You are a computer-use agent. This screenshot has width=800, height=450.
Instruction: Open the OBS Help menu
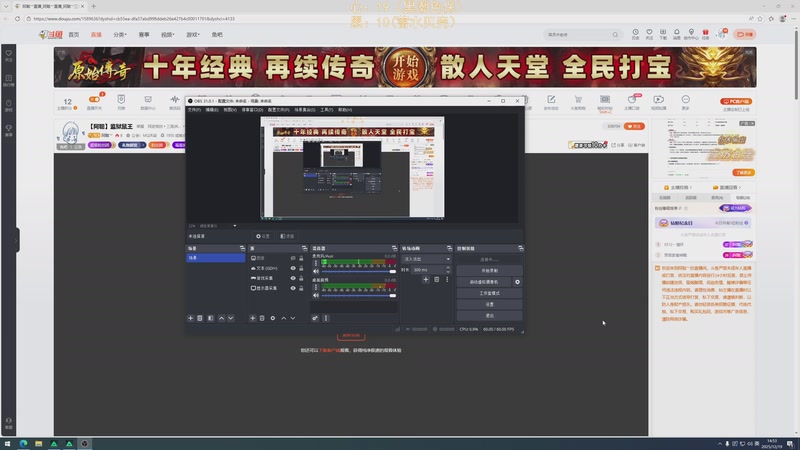345,110
